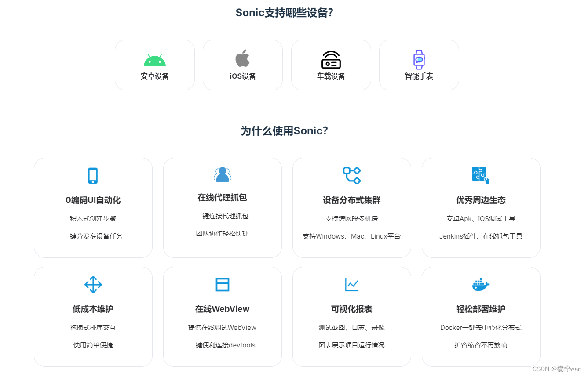Screen dimensions: 588x376
Task: Click the text 使用简单便捷
Action: pyautogui.click(x=93, y=345)
